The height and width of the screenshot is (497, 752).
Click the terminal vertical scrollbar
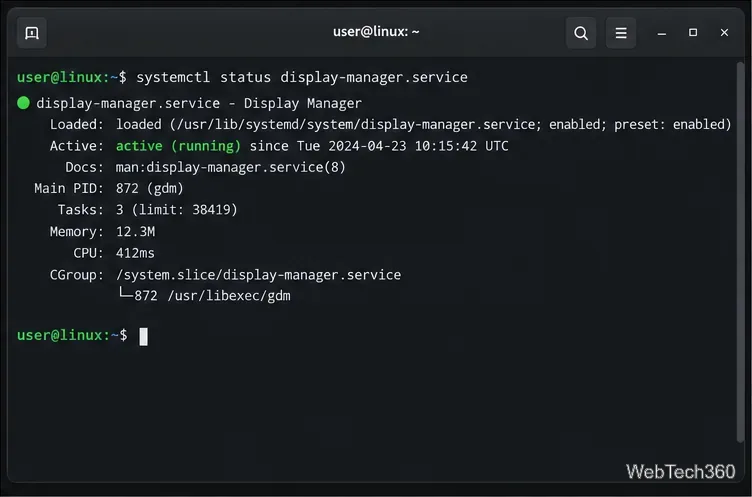click(740, 252)
